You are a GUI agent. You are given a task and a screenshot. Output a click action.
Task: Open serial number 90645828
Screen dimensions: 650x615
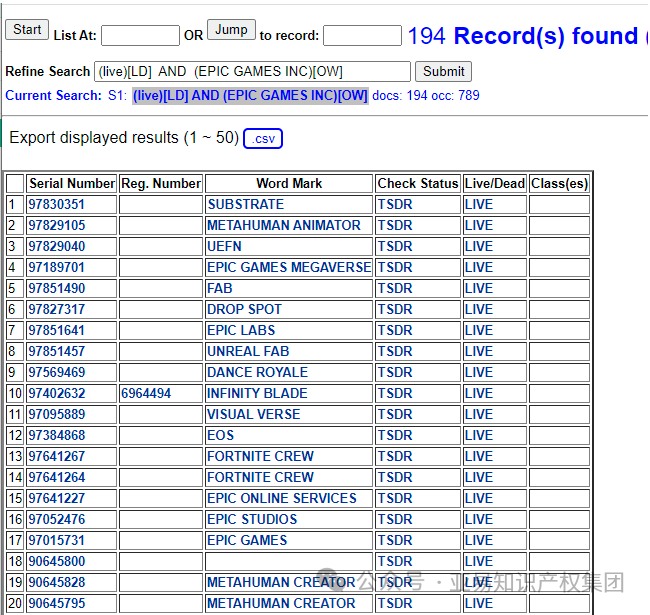[56, 582]
